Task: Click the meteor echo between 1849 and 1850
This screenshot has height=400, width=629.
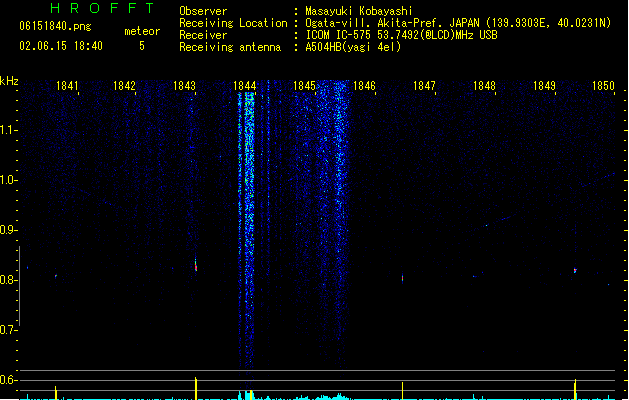Action: 575,271
